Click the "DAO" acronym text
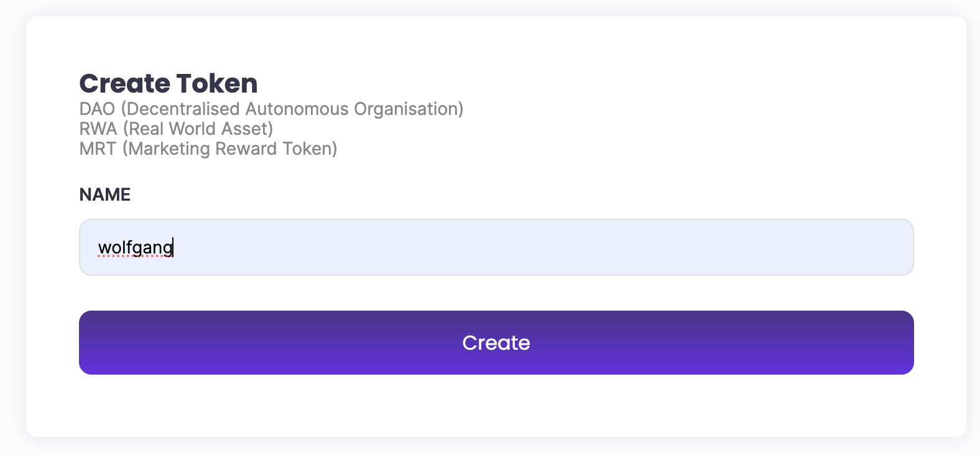 point(97,109)
